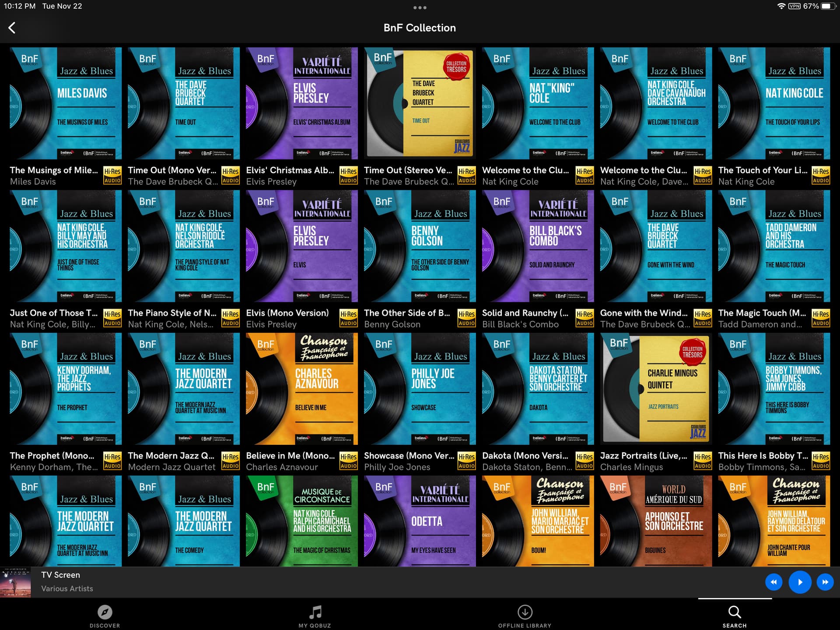Open artist Benny Golson link
The width and height of the screenshot is (840, 630).
click(x=392, y=324)
